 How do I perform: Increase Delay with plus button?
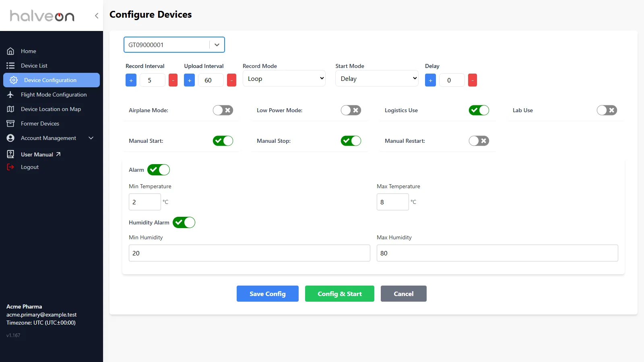pos(430,80)
